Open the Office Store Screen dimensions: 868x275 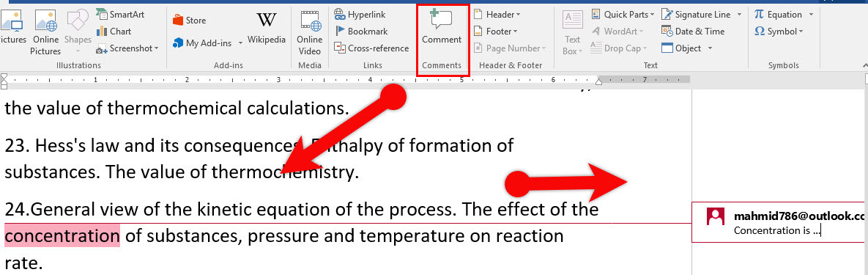tap(189, 21)
